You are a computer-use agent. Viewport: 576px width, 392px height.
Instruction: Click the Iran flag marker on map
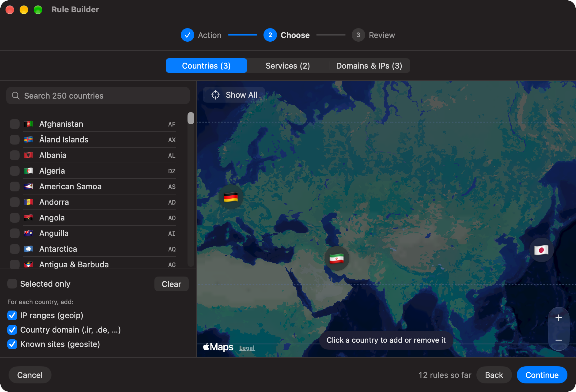coord(337,258)
